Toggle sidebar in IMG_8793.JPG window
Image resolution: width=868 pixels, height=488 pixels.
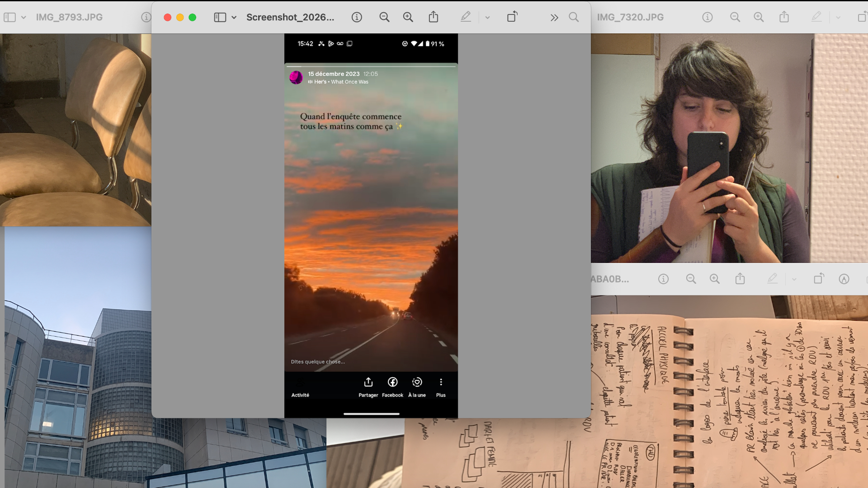point(9,17)
